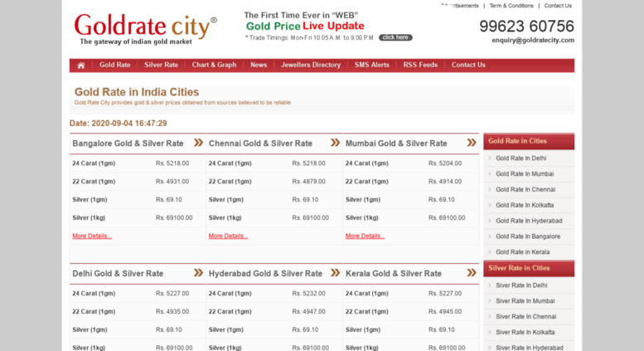Open More Details under Mumbai rates
The width and height of the screenshot is (644, 351).
366,236
